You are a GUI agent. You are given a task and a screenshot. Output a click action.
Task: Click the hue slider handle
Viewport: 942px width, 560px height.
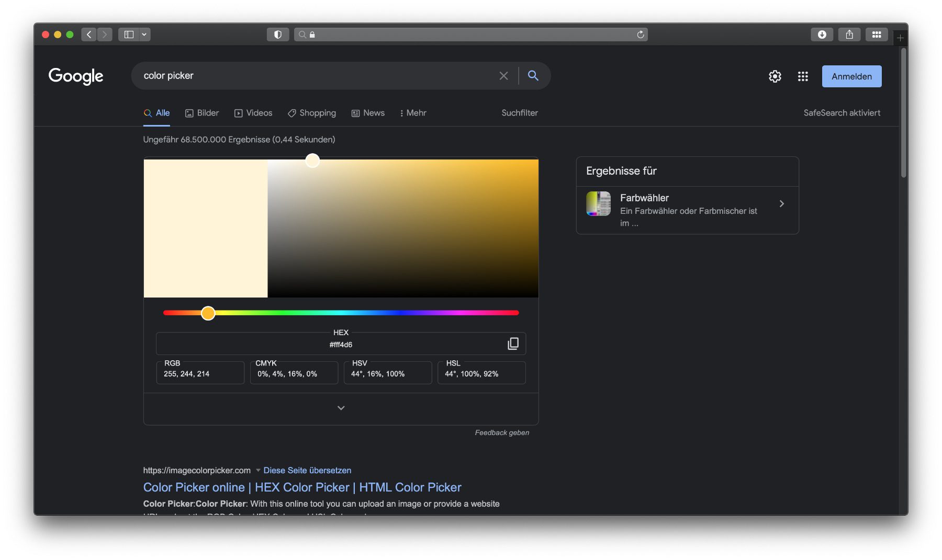[x=208, y=313]
